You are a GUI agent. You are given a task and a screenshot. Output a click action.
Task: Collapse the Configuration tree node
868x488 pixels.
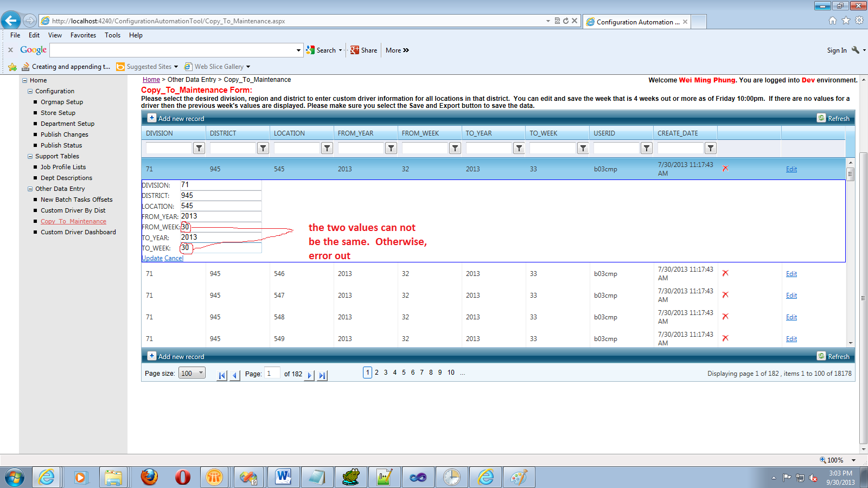coord(30,91)
